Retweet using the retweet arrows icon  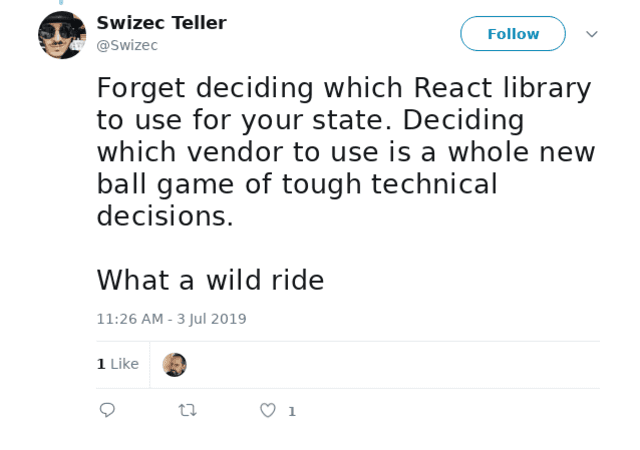[188, 410]
